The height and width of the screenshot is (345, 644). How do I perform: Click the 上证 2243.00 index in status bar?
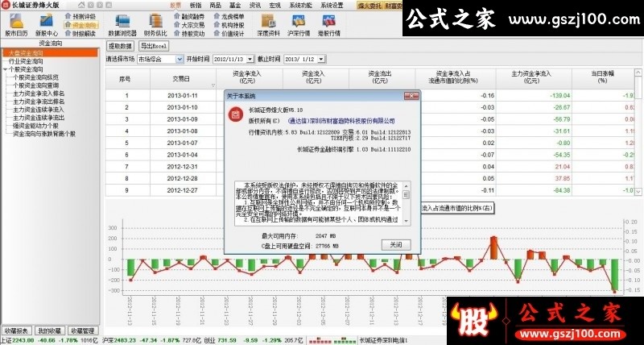click(x=17, y=340)
